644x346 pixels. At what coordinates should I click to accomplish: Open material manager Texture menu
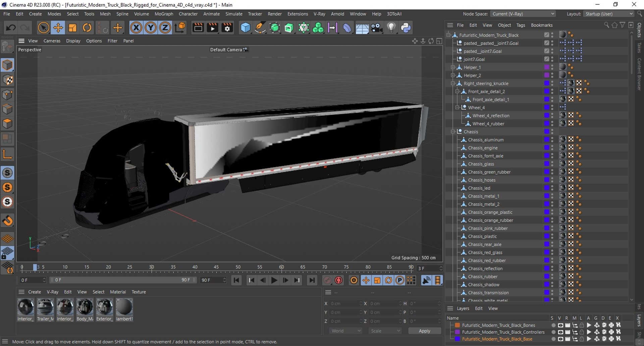(139, 292)
